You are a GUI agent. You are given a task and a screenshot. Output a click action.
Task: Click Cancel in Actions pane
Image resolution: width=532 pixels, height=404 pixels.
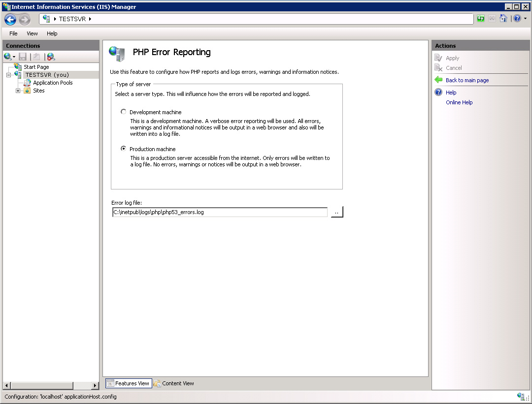(454, 68)
